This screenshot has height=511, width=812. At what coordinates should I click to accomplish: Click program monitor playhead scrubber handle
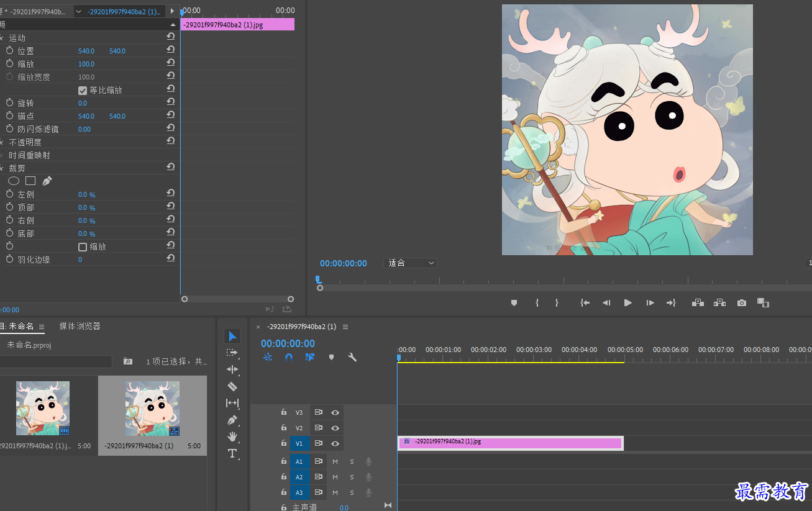click(x=317, y=279)
